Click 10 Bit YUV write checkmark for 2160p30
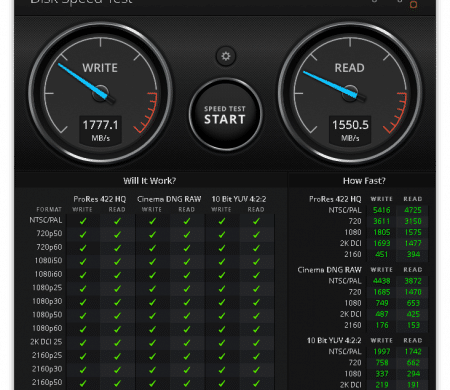 pyautogui.click(x=222, y=370)
